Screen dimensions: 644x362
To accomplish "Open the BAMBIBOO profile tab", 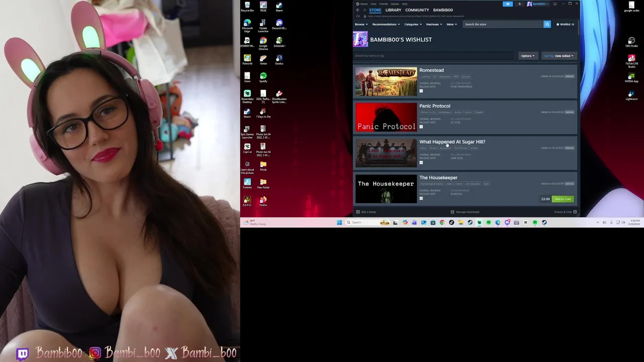I will (443, 10).
